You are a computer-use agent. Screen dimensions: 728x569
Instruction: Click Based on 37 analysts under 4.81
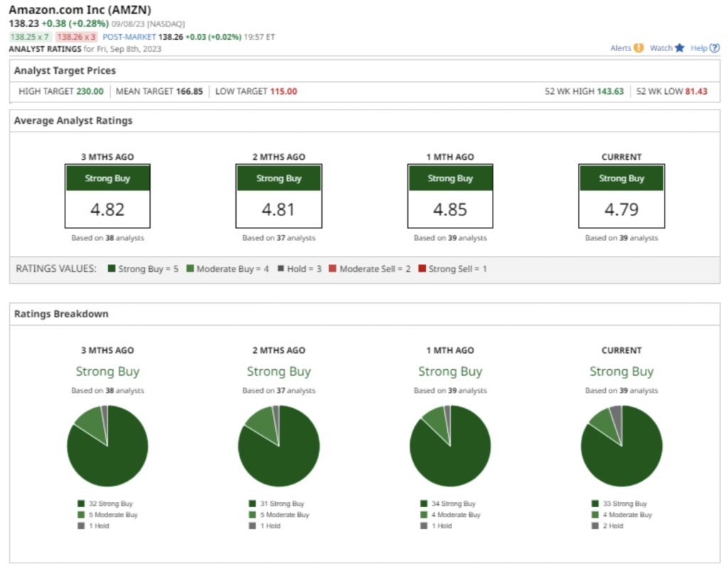[279, 238]
